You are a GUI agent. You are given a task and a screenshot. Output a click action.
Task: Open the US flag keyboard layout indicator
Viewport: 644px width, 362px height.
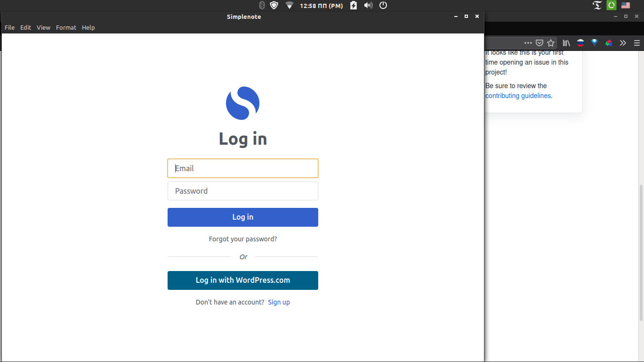point(626,5)
